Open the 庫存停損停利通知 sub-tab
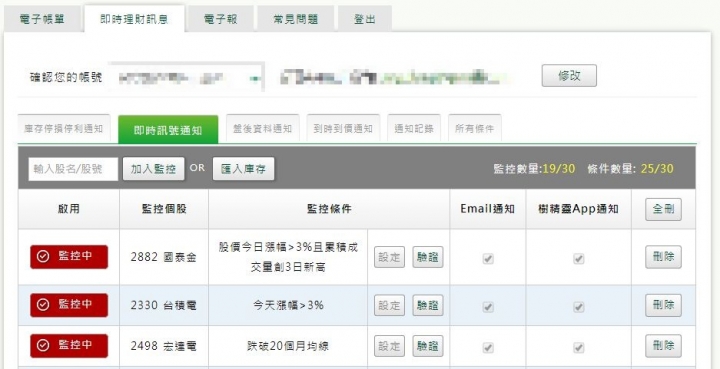Viewport: 720px width, 369px height. [63, 129]
